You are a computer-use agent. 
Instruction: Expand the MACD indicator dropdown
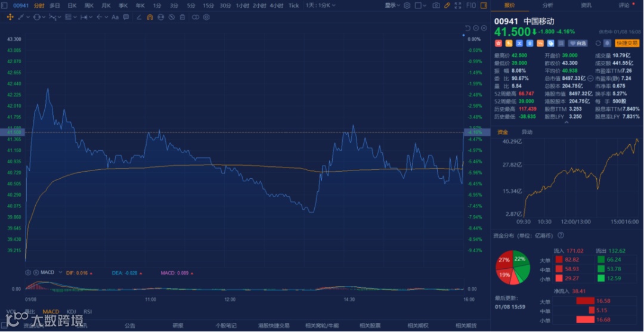(60, 272)
